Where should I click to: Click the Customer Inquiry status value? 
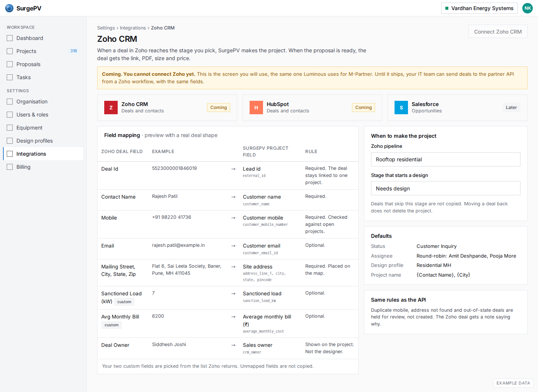coord(436,246)
